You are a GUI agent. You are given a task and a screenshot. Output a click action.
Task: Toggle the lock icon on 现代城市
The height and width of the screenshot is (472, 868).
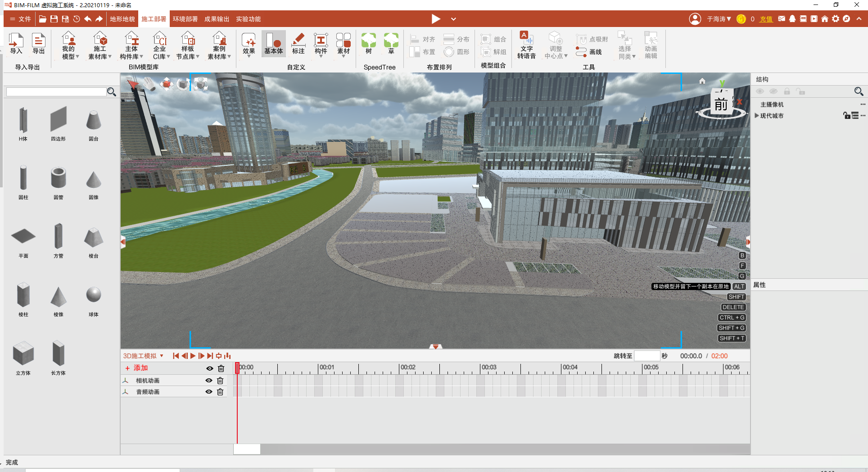[846, 116]
